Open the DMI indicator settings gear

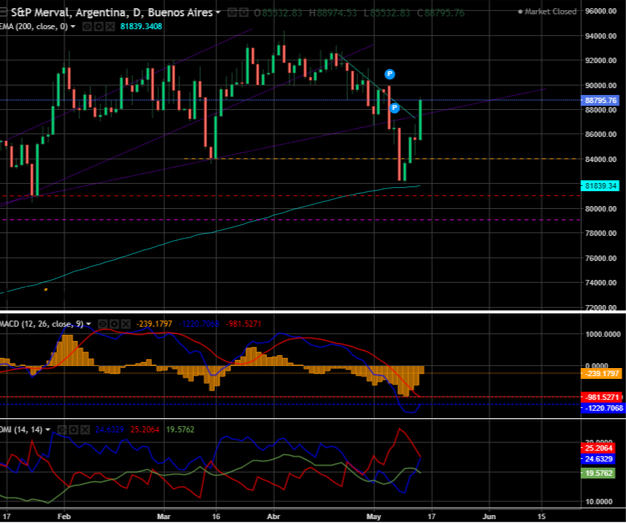click(x=73, y=430)
